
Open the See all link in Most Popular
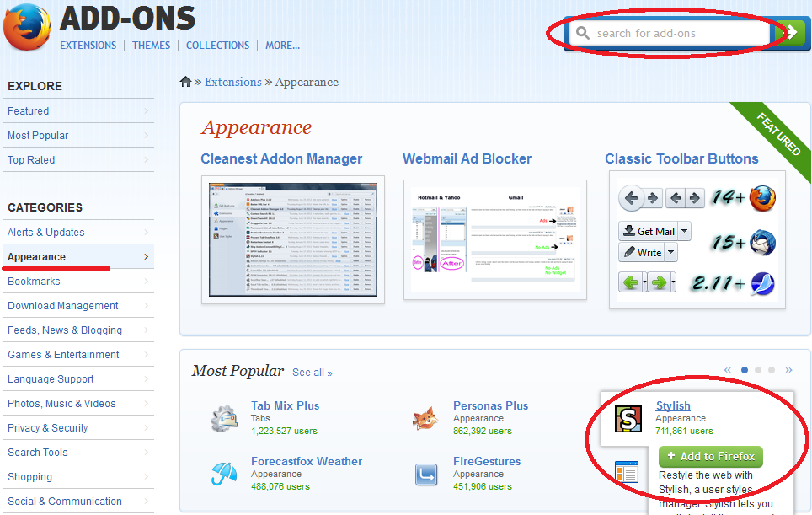tap(312, 372)
